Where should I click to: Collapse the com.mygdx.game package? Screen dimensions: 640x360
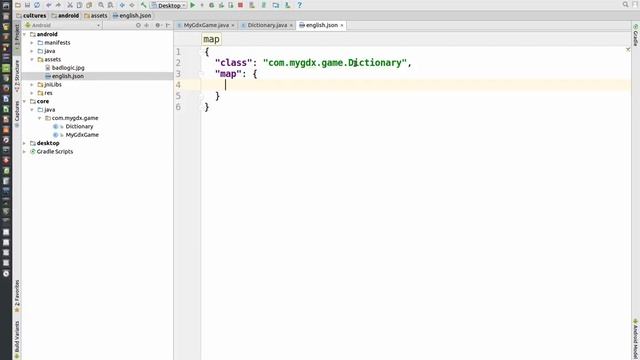(40, 118)
